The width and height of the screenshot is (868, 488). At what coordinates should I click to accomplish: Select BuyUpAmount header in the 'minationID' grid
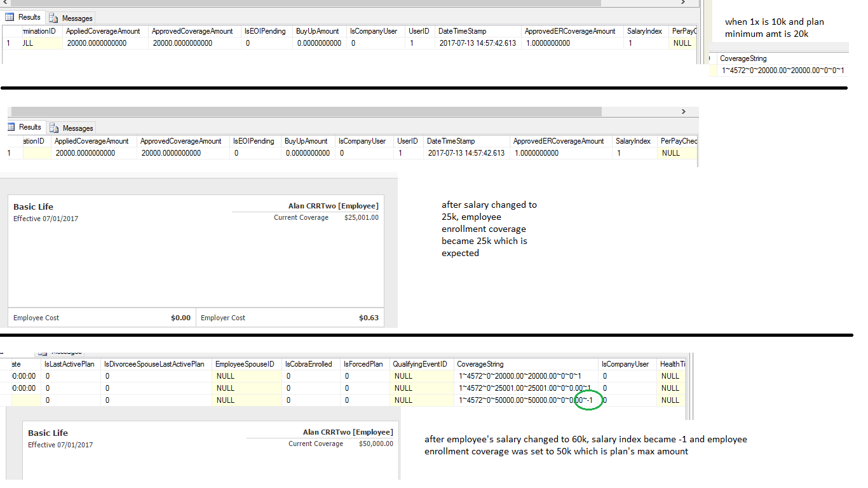(x=319, y=31)
